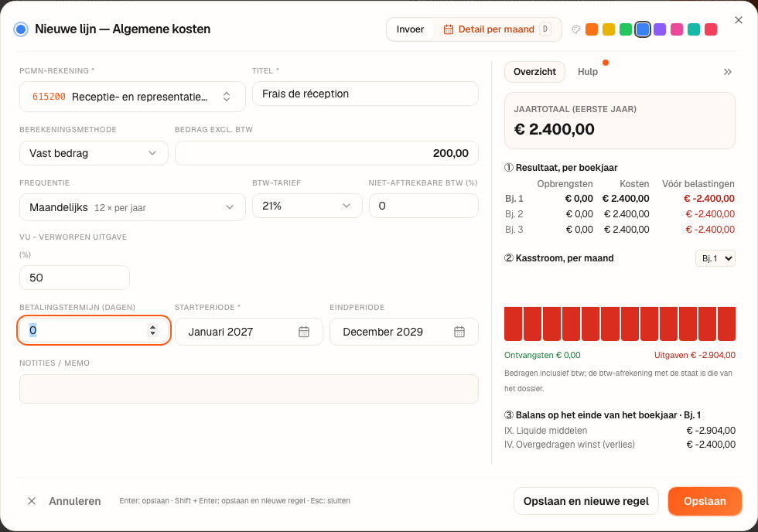Pick the orange color swatch
This screenshot has width=758, height=532.
(x=592, y=29)
